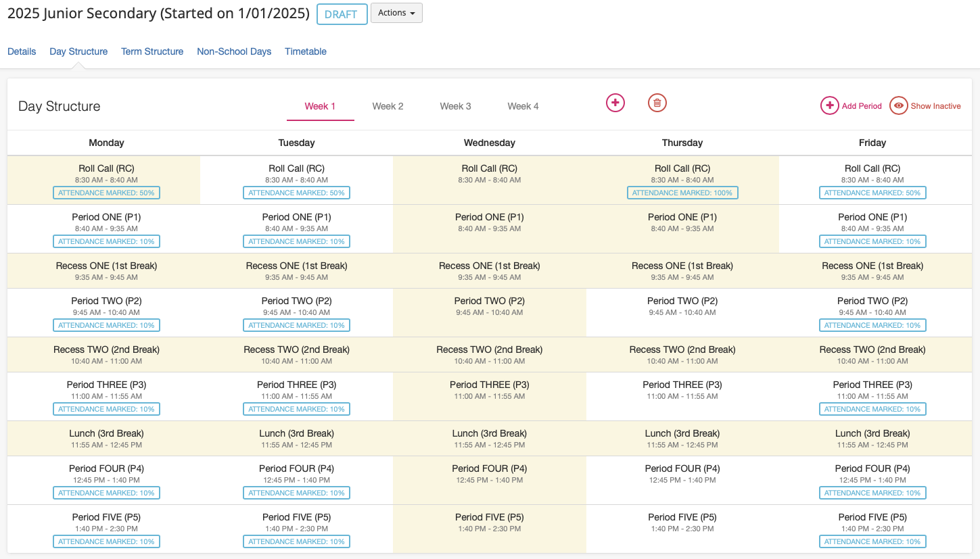Click the Add Period plus icon

(x=829, y=106)
